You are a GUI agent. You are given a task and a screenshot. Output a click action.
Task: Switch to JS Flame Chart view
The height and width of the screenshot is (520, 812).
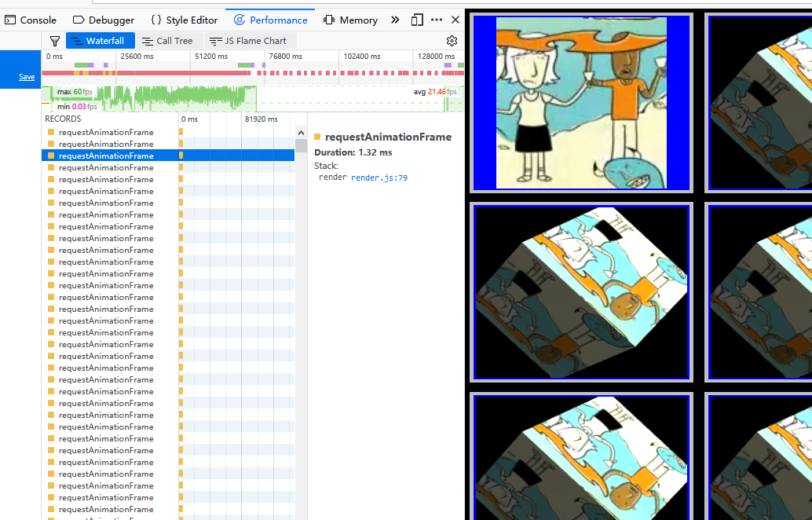pos(249,41)
